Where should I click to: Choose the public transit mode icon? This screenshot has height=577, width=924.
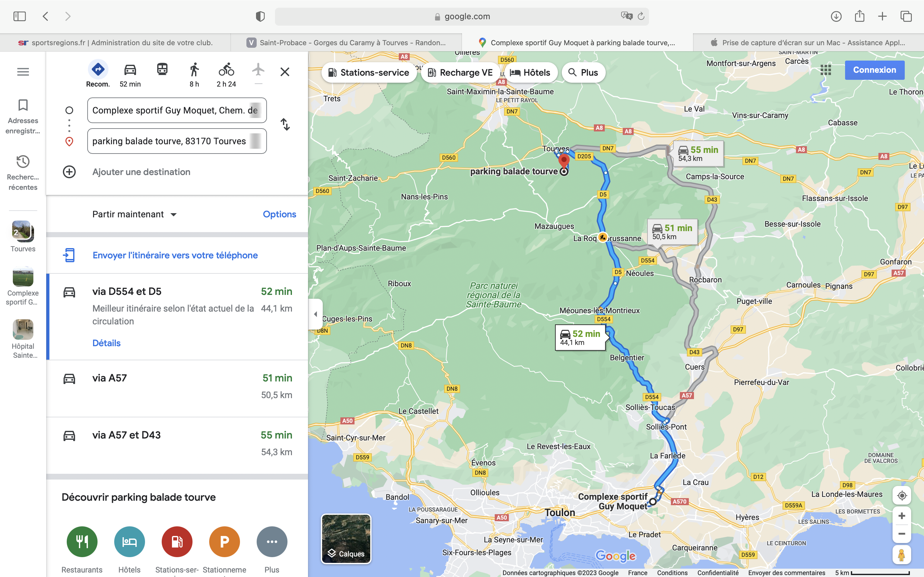point(162,70)
